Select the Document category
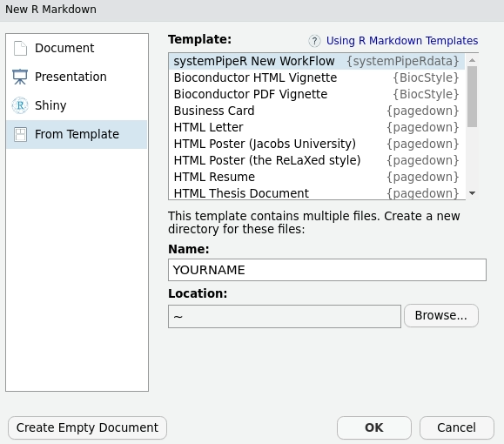Image resolution: width=504 pixels, height=444 pixels. point(77,48)
